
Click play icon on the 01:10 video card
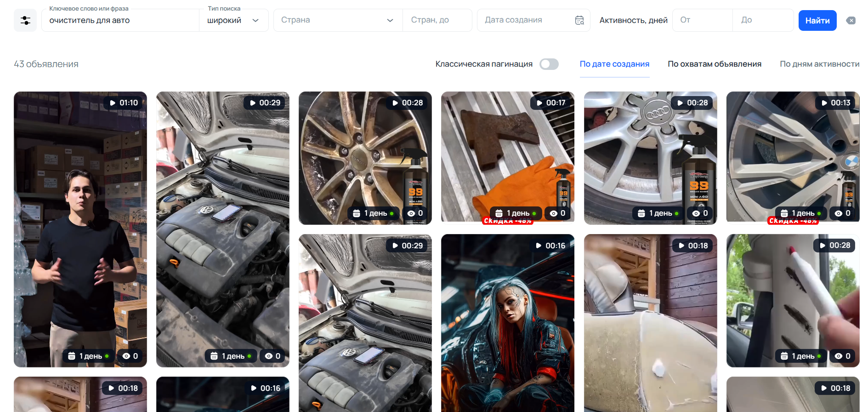[x=113, y=103]
